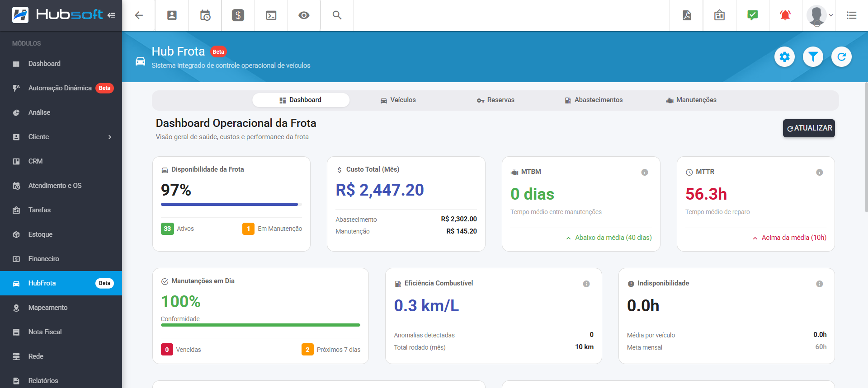This screenshot has width=868, height=388.
Task: Switch to the Veículos tab
Action: point(398,100)
